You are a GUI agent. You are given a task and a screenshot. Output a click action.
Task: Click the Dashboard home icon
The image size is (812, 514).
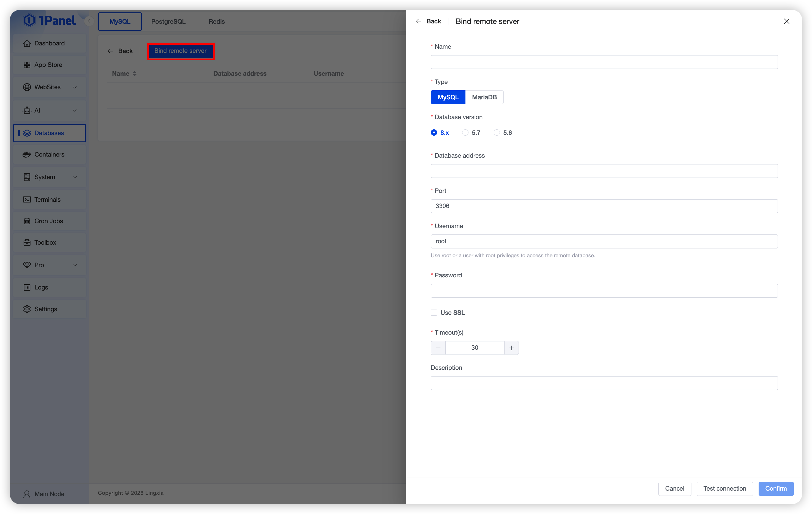tap(27, 43)
